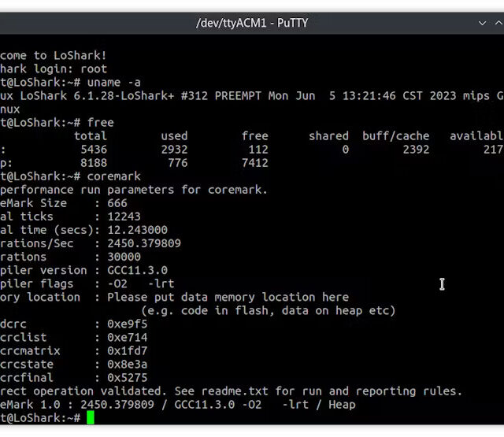
Task: Click the 'shared' column header
Action: 328,135
